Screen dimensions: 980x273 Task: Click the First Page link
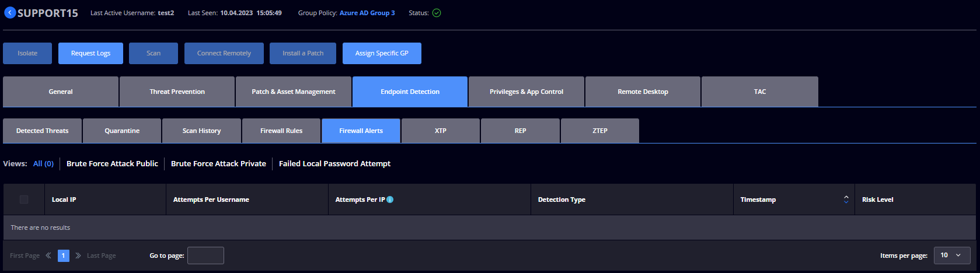[25, 256]
